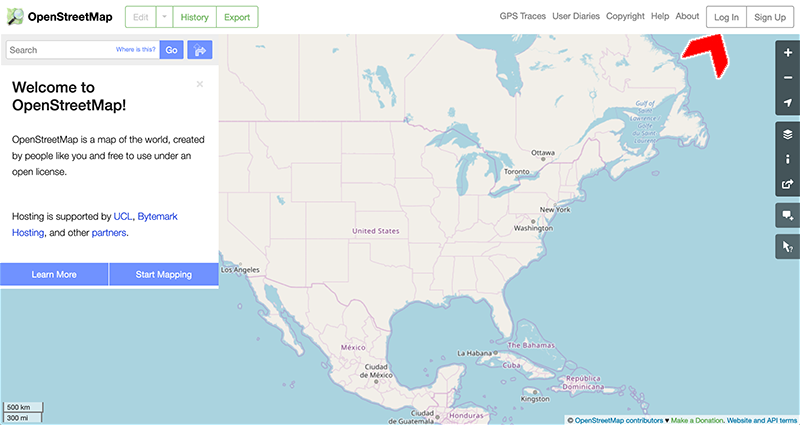Follow the UCL hosting link

[x=122, y=216]
